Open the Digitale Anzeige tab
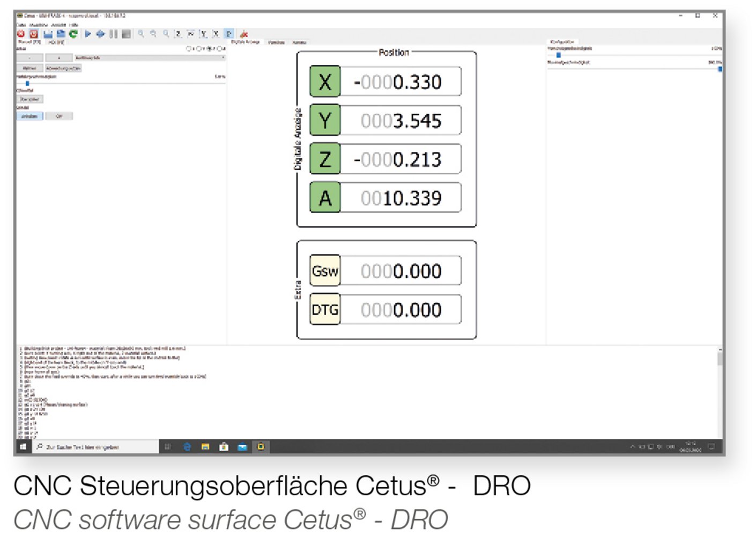Image resolution: width=756 pixels, height=544 pixels. [x=245, y=42]
